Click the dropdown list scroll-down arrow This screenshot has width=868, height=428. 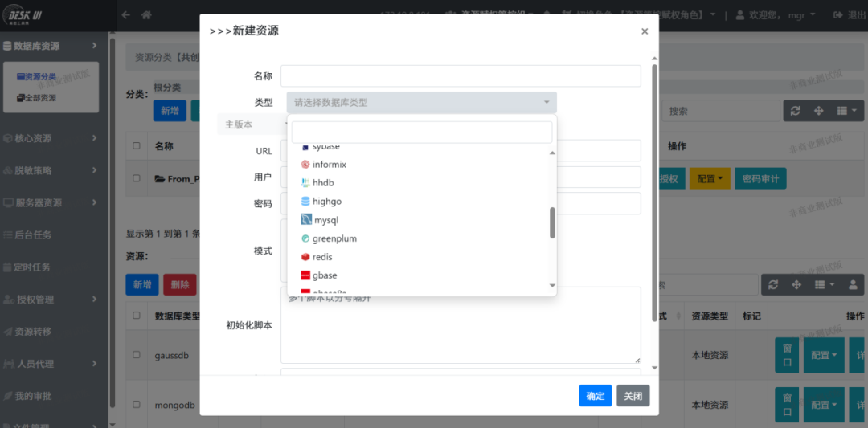coord(552,285)
